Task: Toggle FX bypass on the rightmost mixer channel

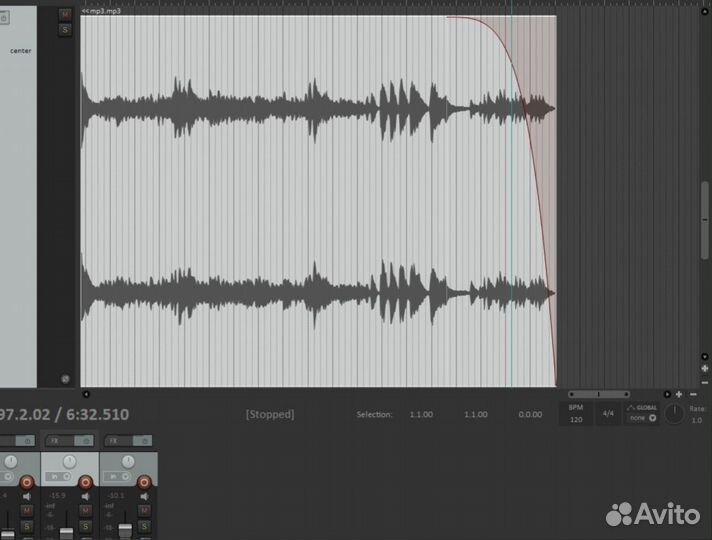Action: pos(143,440)
